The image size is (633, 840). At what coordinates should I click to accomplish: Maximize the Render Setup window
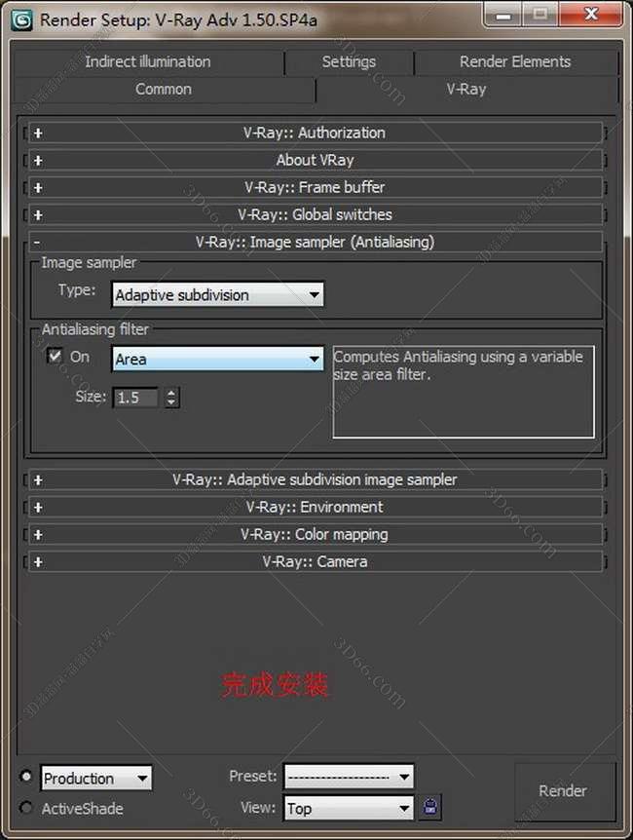click(540, 15)
